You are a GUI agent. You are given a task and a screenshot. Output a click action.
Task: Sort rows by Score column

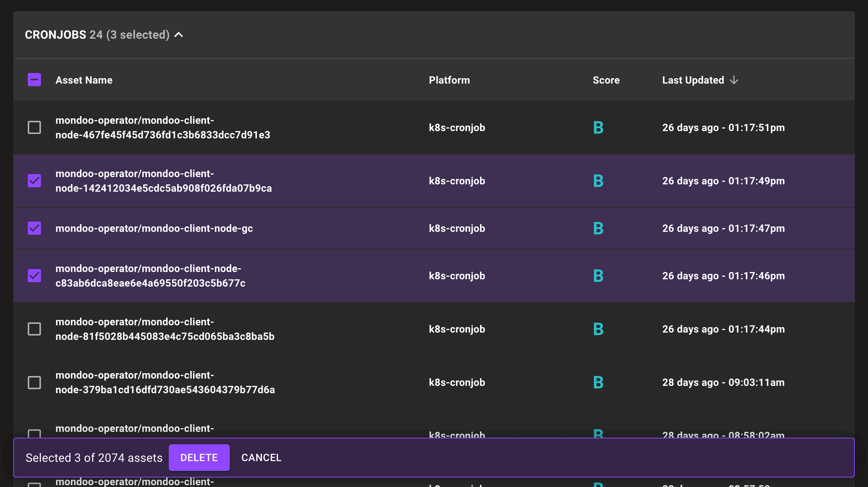click(606, 80)
